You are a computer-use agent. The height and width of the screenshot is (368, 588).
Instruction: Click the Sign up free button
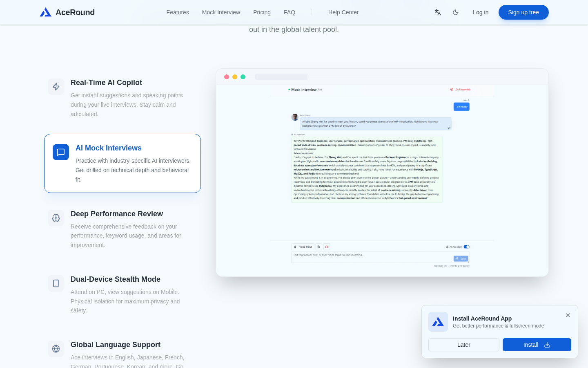523,12
